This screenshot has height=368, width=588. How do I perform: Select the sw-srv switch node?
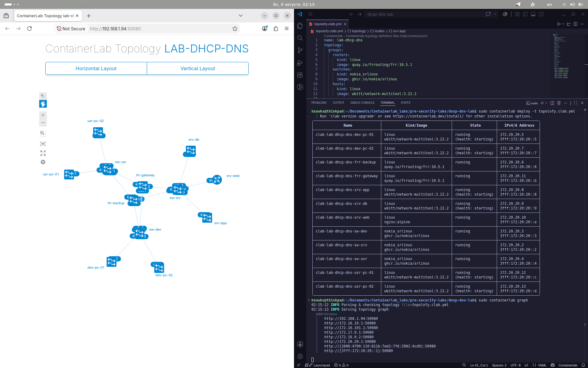coord(178,189)
